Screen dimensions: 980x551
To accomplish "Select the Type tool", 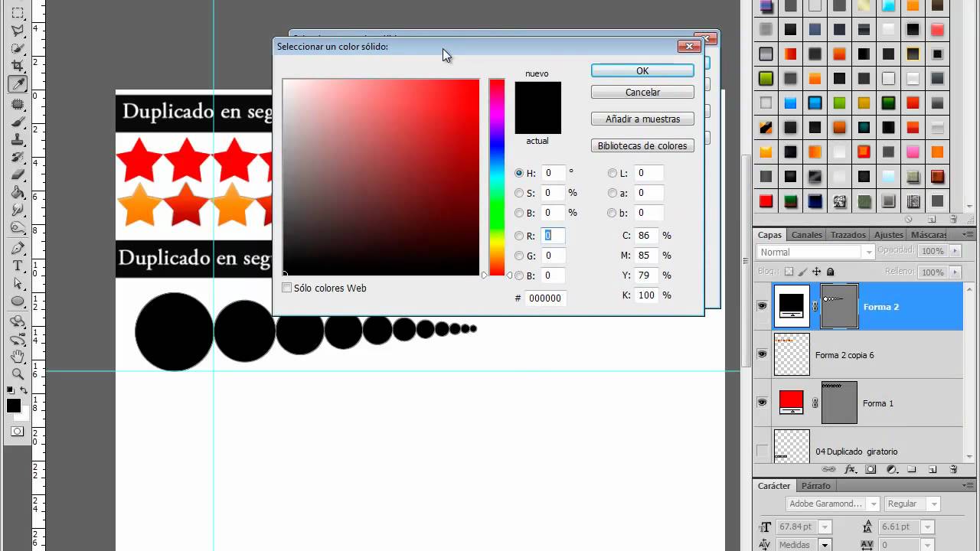I will [x=18, y=266].
